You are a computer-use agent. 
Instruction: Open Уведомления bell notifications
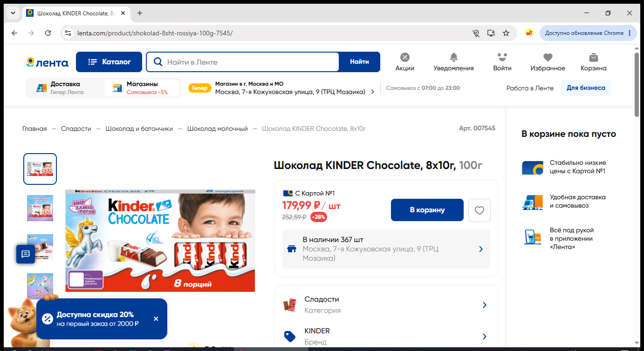[453, 62]
